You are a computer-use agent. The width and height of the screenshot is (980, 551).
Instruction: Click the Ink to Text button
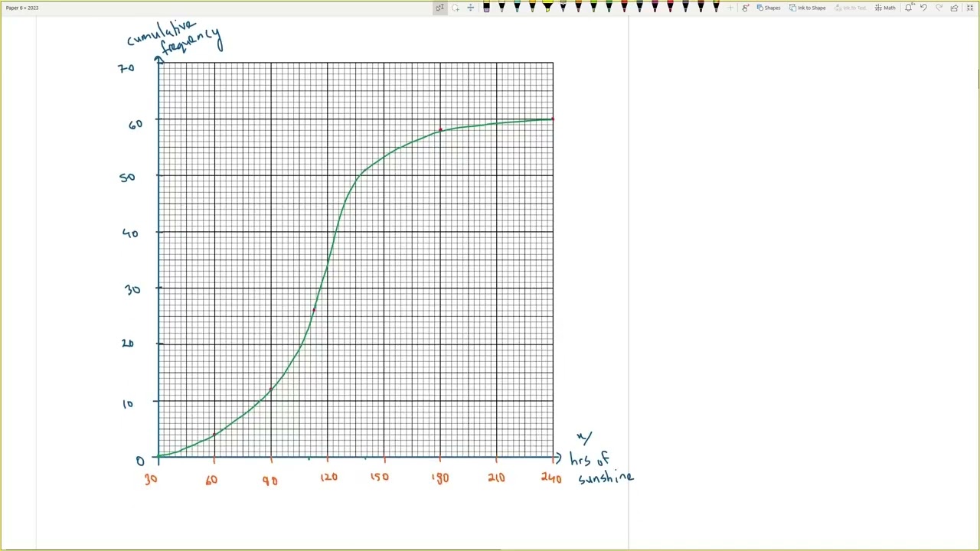(850, 8)
